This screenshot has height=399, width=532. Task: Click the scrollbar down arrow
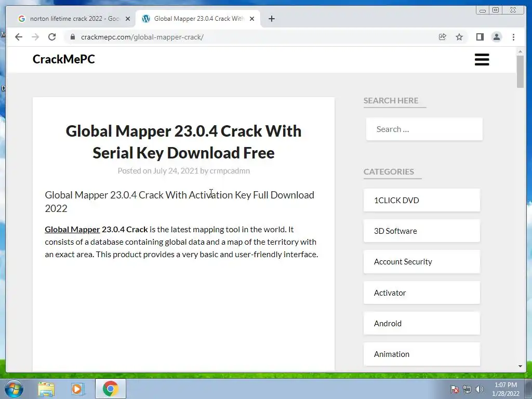pyautogui.click(x=520, y=366)
